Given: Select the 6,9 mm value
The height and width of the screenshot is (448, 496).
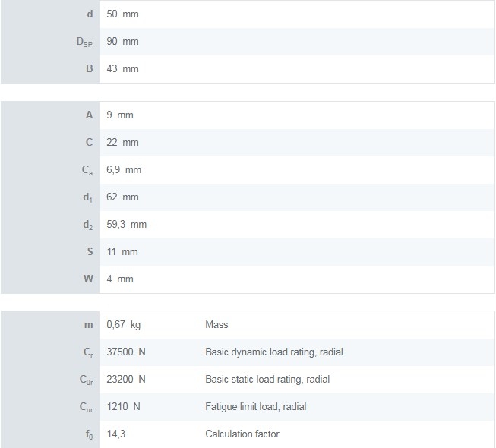Looking at the screenshot, I should (x=124, y=170).
